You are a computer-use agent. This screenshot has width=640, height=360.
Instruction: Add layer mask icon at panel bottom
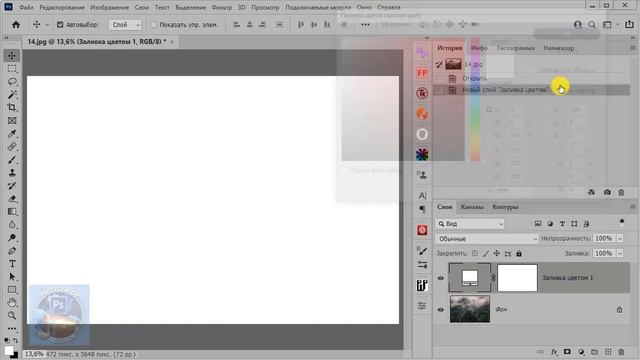[x=567, y=352]
